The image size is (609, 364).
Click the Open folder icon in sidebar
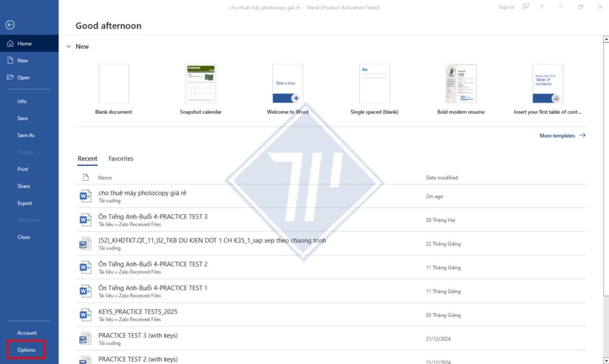point(10,77)
